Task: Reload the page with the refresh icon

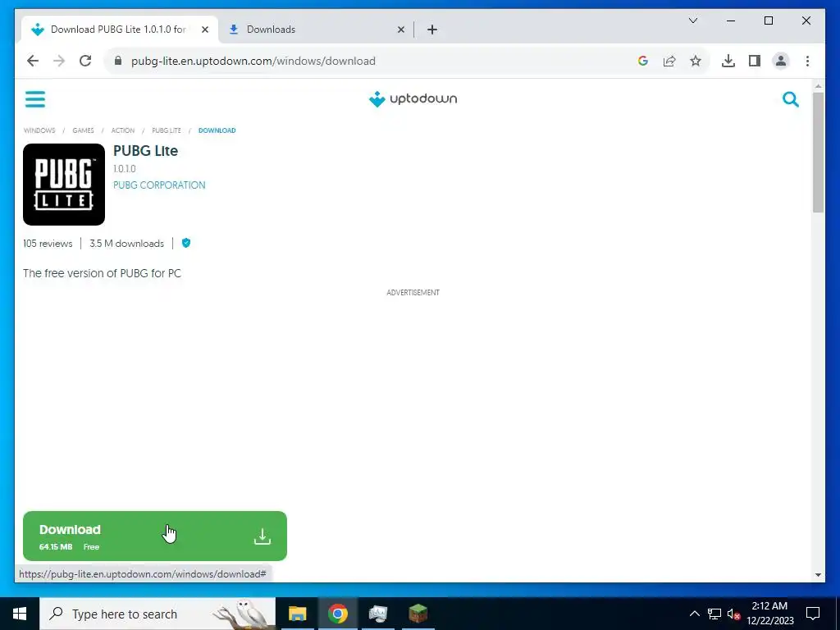Action: click(85, 61)
